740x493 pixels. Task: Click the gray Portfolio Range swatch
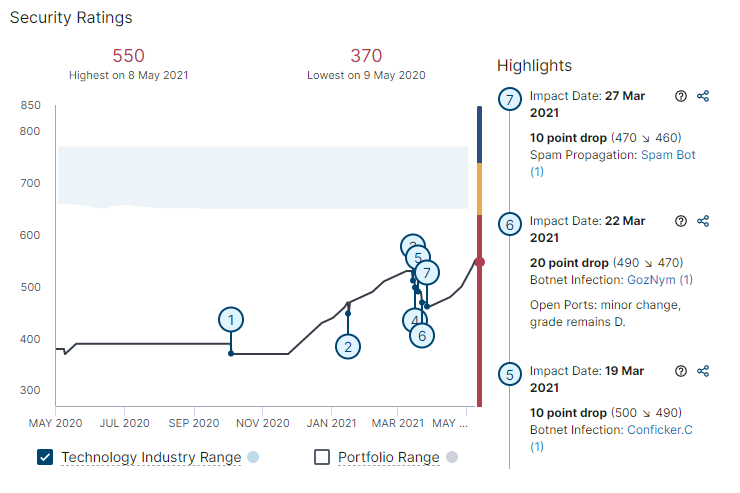tap(452, 457)
